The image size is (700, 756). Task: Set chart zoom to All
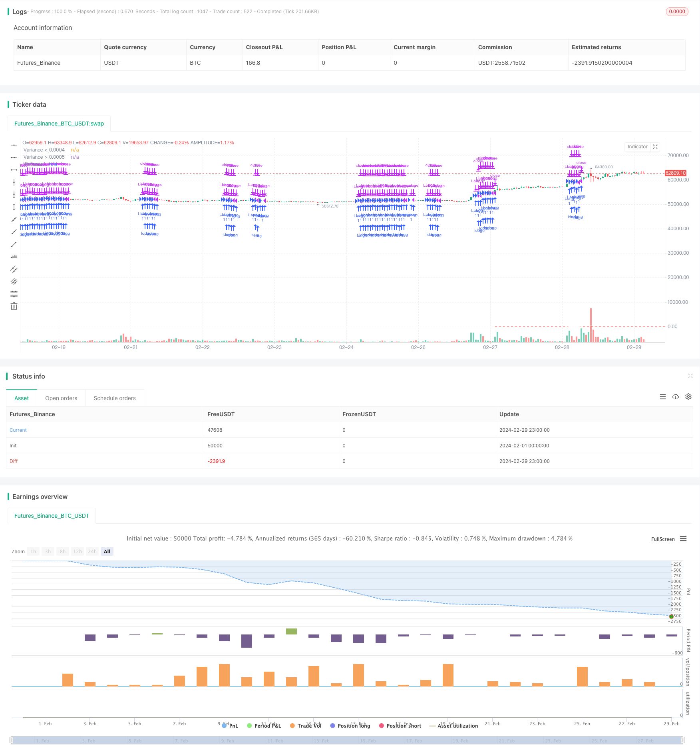point(107,552)
